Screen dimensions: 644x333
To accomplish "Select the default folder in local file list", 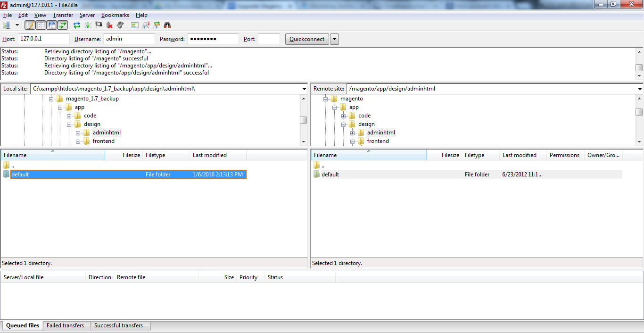I will tap(124, 175).
